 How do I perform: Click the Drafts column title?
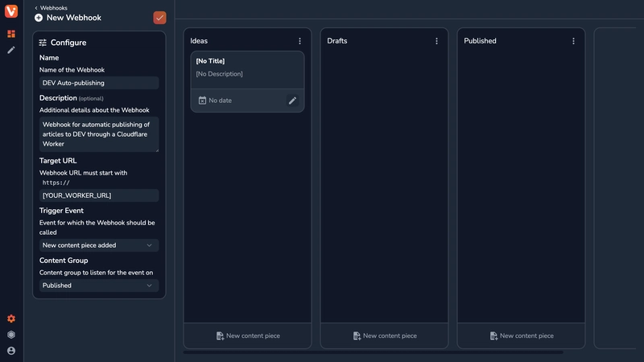coord(336,41)
